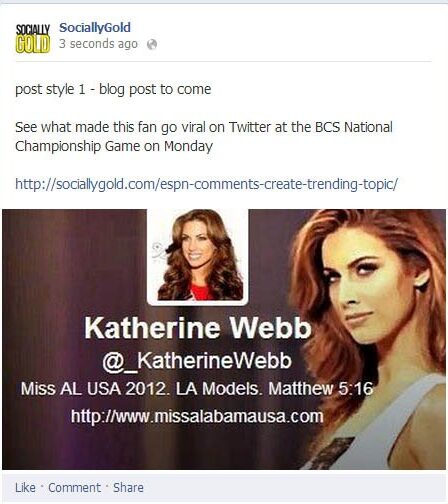Screen dimensions: 448x504
Task: Open the "3 seconds ago" timestamp
Action: (x=98, y=44)
